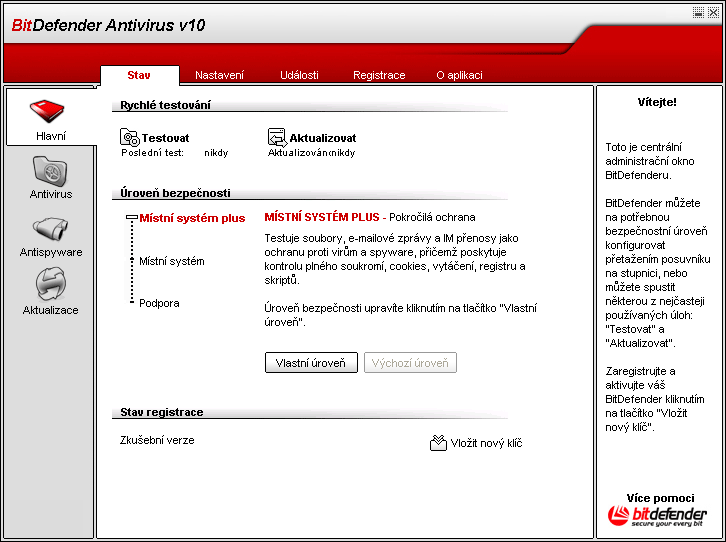Screen dimensions: 726x542
Task: Click the Více pomoci link
Action: coord(660,498)
